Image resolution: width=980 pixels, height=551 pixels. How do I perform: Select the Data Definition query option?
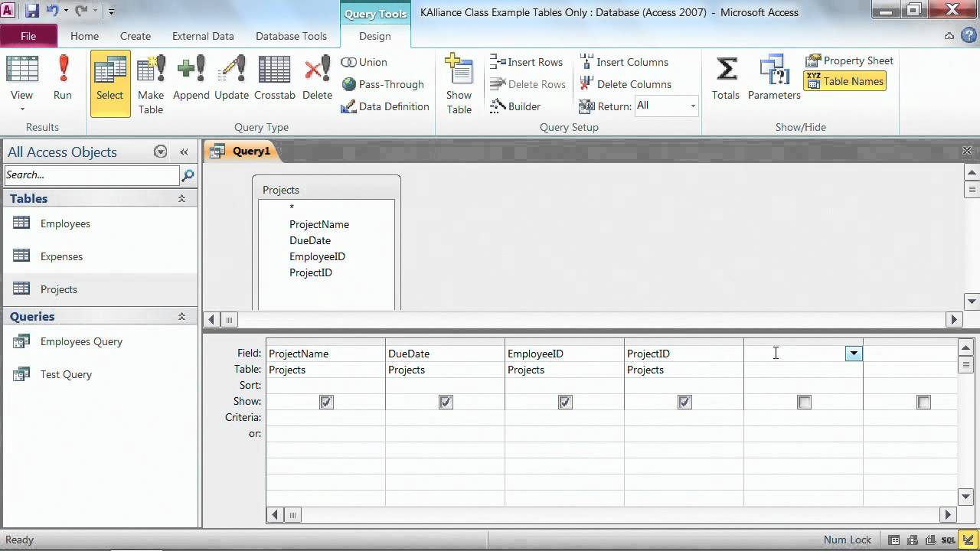385,106
